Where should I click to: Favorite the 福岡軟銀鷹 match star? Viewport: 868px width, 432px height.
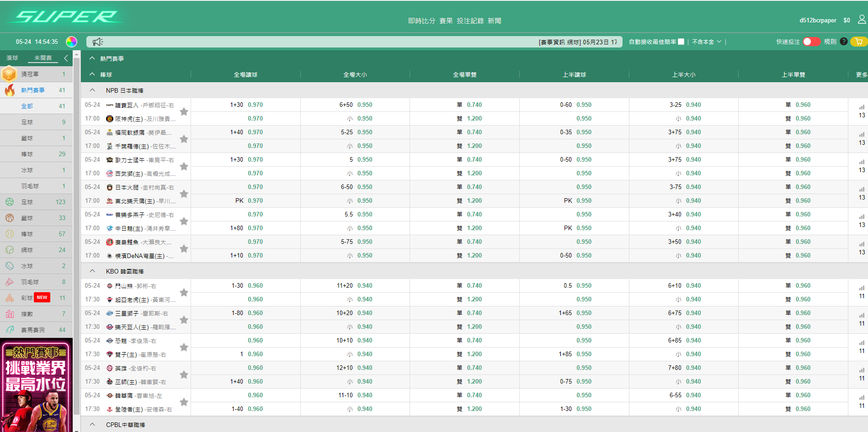(x=184, y=139)
